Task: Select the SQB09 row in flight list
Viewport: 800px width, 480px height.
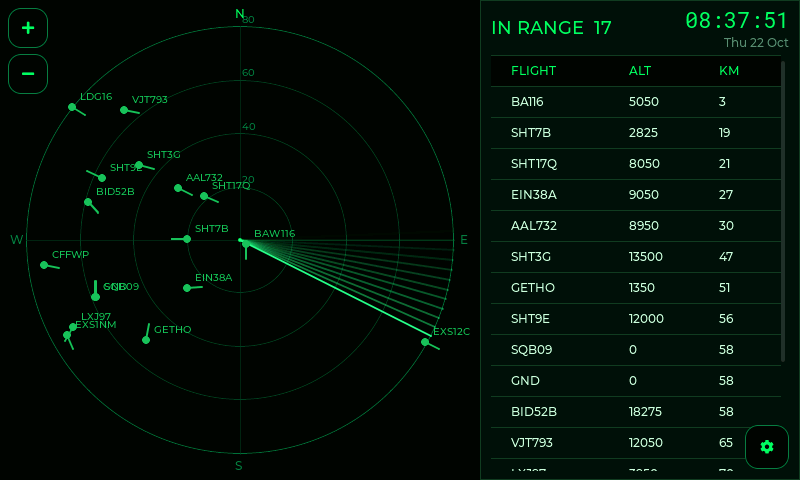Action: coord(636,350)
